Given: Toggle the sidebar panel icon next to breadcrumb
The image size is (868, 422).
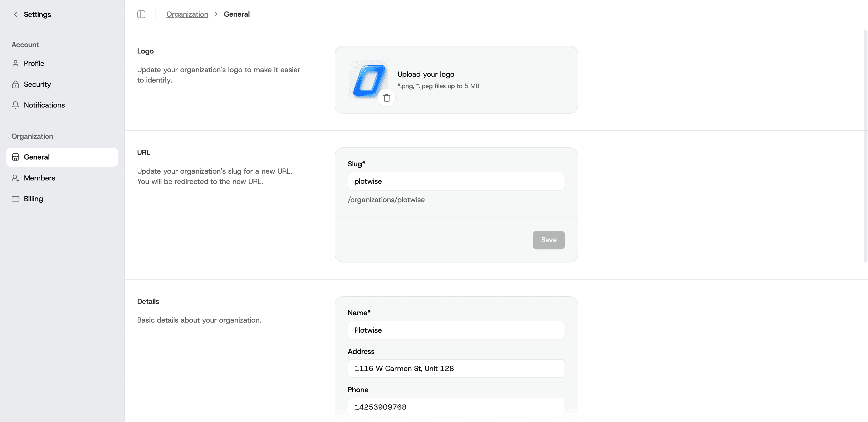Looking at the screenshot, I should click(141, 14).
